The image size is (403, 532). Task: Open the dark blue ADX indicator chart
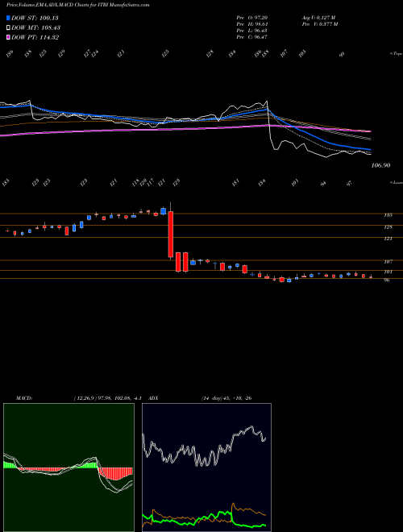[206, 468]
